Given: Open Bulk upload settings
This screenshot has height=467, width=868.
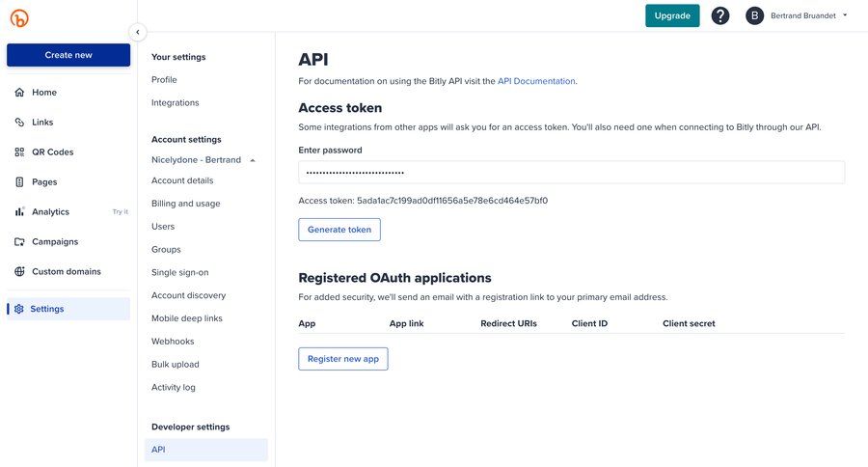Looking at the screenshot, I should point(175,365).
